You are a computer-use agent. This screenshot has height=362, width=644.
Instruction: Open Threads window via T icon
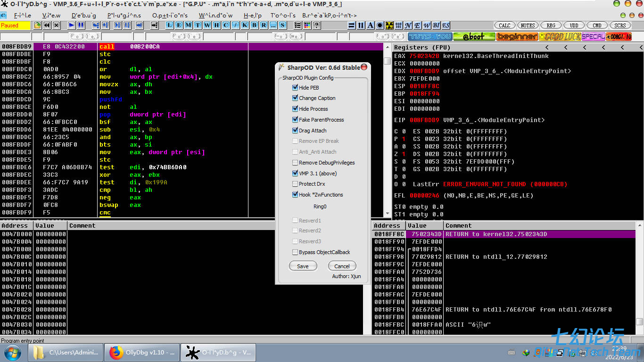(x=198, y=25)
